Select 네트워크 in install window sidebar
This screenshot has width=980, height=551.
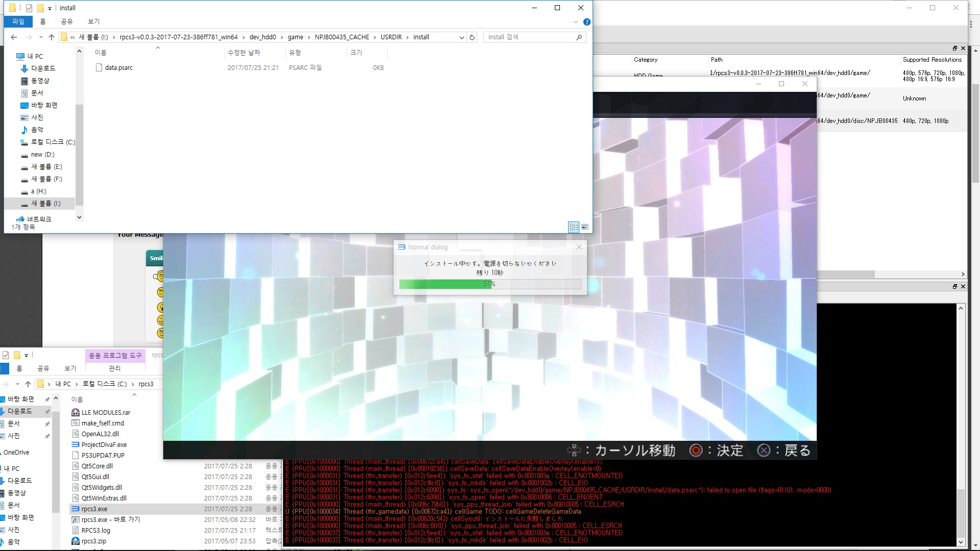coord(39,219)
